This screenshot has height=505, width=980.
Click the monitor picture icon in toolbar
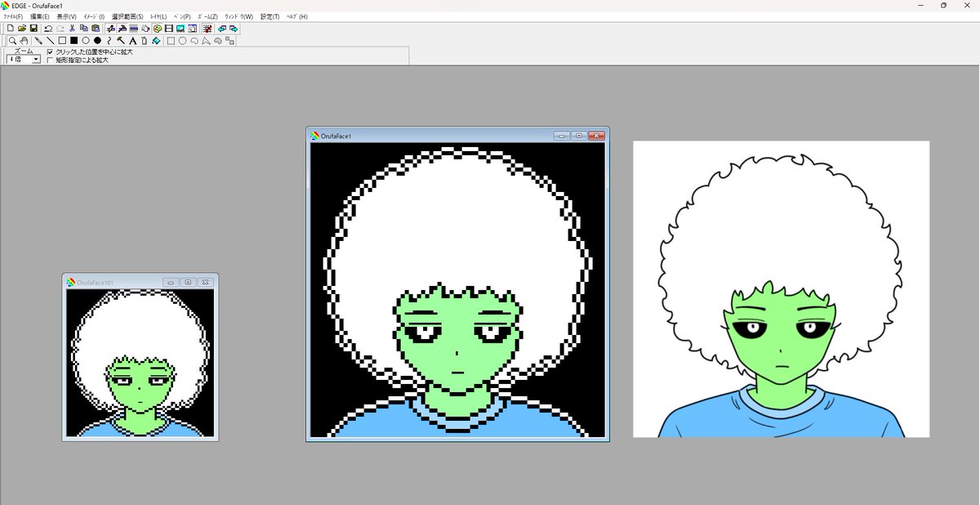pyautogui.click(x=180, y=28)
